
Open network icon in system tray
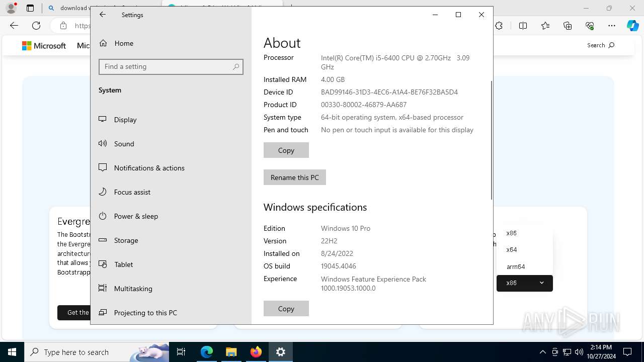tap(567, 352)
